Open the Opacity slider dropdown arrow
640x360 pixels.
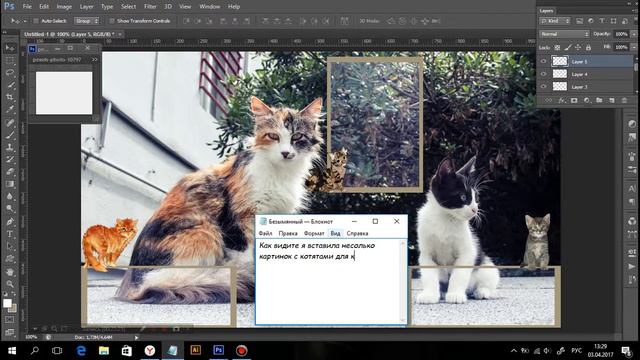tap(633, 34)
